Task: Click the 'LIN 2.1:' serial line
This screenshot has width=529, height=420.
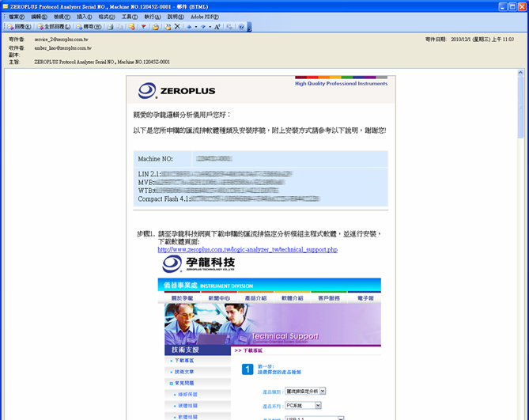Action: tap(215, 174)
